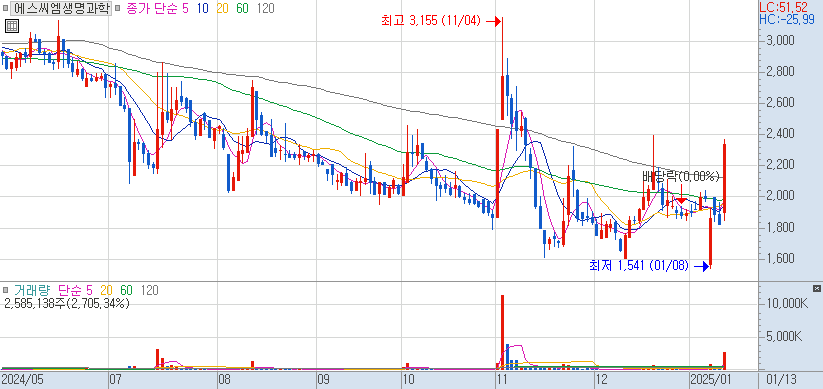Image resolution: width=823 pixels, height=389 pixels.
Task: Click the 2025/01 date axis label
Action: coord(710,379)
